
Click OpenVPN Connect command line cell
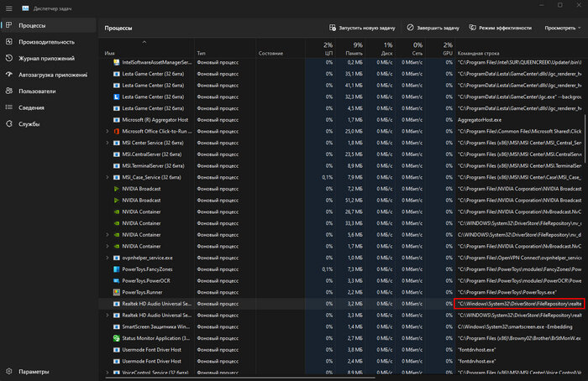click(519, 258)
